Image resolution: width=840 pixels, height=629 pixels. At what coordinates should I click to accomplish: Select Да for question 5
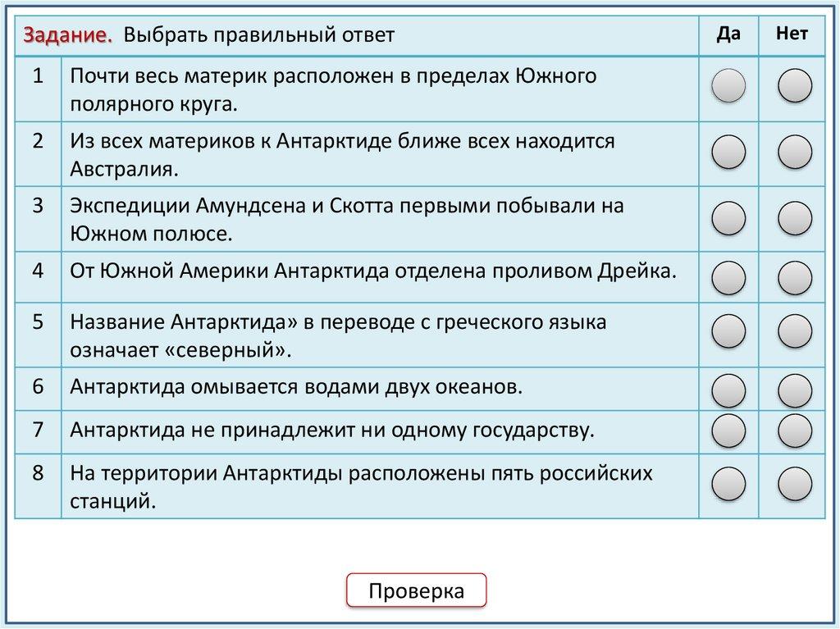728,331
